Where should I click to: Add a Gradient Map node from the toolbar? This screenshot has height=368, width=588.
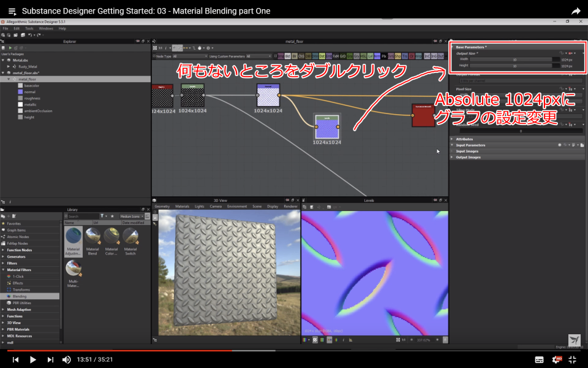pos(350,56)
